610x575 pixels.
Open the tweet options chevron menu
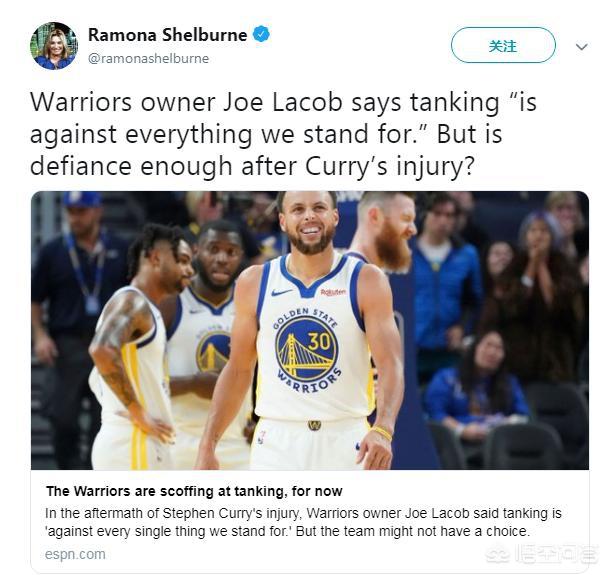(x=582, y=47)
